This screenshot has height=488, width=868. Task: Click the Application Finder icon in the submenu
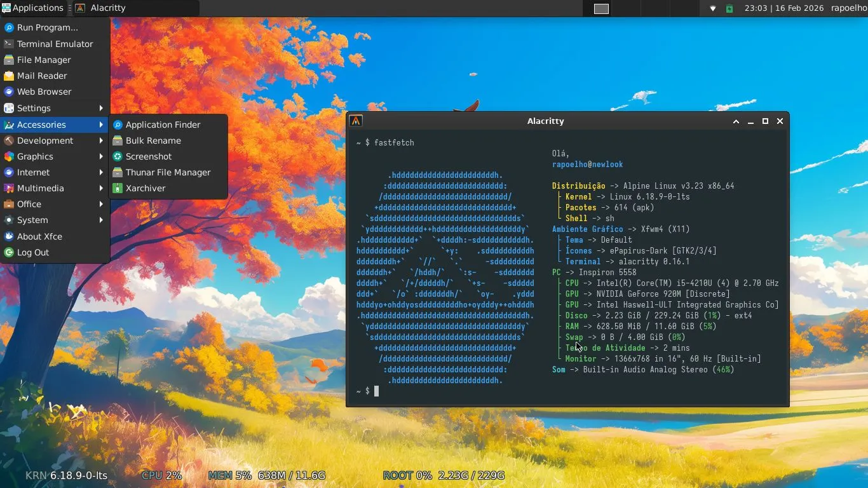tap(118, 125)
